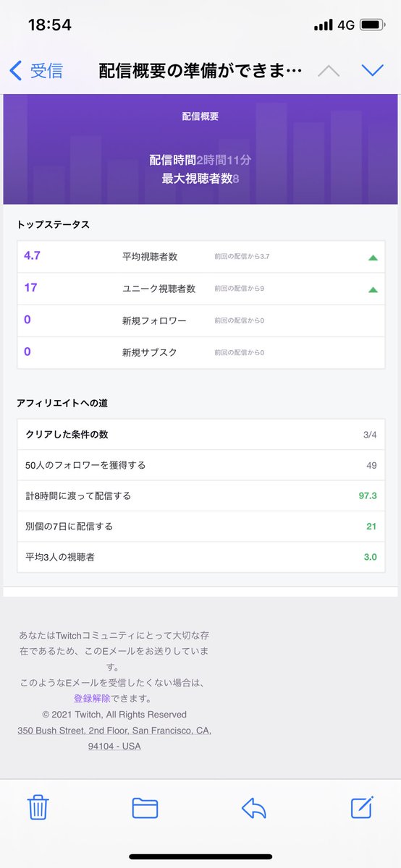
Task: Tap the 18:54 clock in the status bar
Action: [49, 25]
